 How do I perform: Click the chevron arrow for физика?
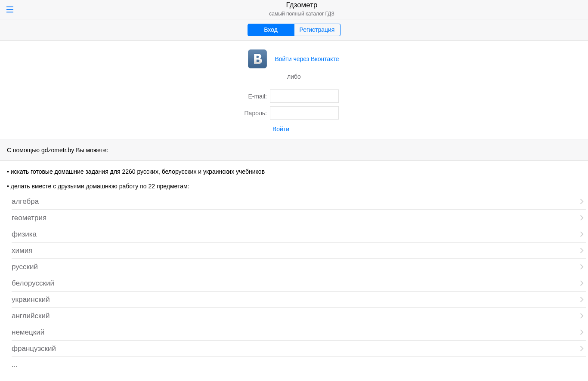(582, 234)
